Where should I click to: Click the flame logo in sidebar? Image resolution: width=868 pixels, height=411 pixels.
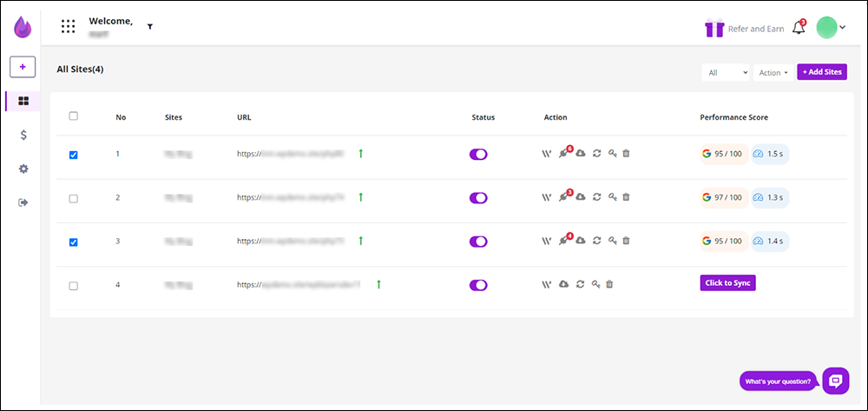pos(23,27)
